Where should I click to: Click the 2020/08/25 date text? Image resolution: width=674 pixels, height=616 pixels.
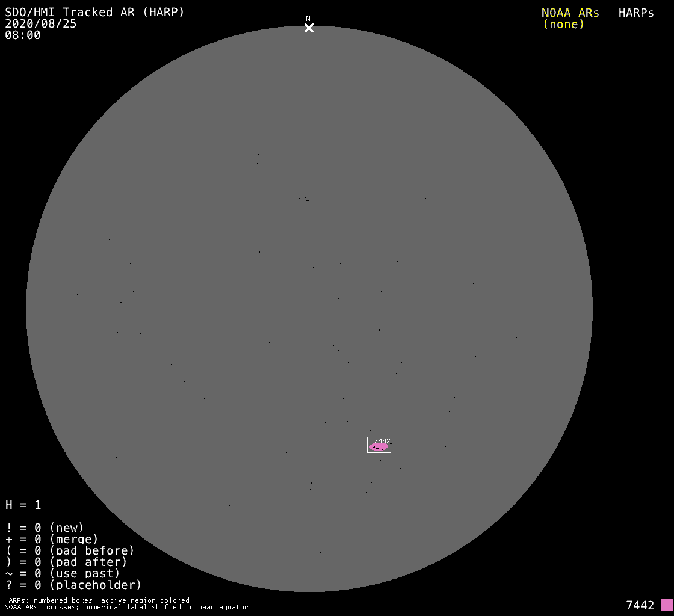pyautogui.click(x=41, y=24)
